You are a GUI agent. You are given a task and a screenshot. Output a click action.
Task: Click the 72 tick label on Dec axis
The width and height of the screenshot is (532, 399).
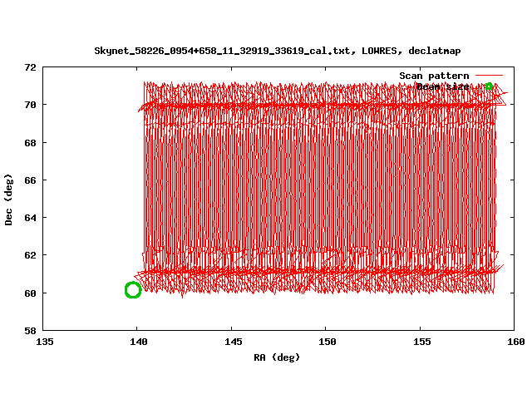point(30,67)
